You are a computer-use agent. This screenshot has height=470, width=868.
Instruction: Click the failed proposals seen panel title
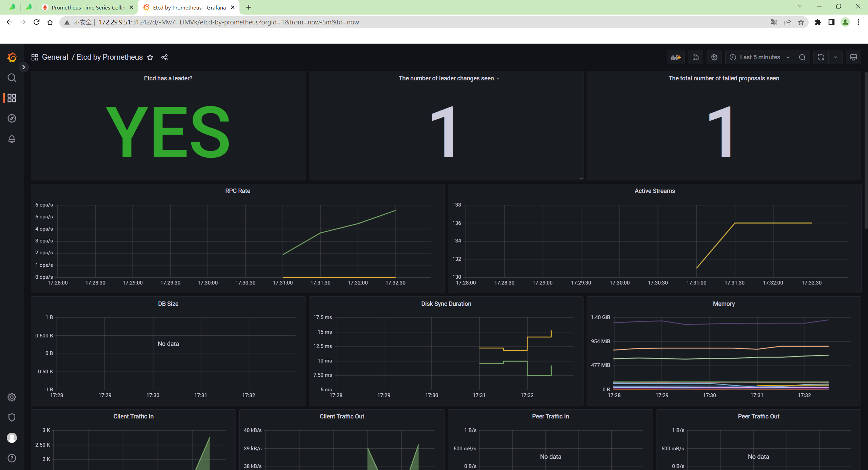(724, 78)
